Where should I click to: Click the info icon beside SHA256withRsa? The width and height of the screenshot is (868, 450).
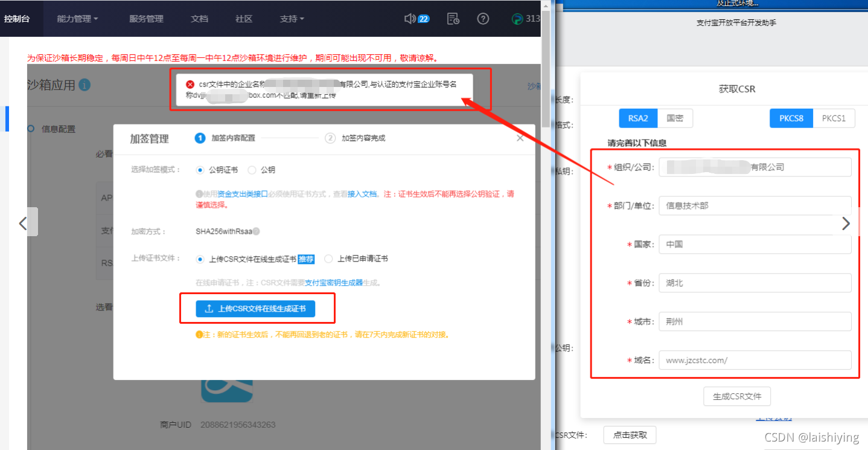(257, 231)
